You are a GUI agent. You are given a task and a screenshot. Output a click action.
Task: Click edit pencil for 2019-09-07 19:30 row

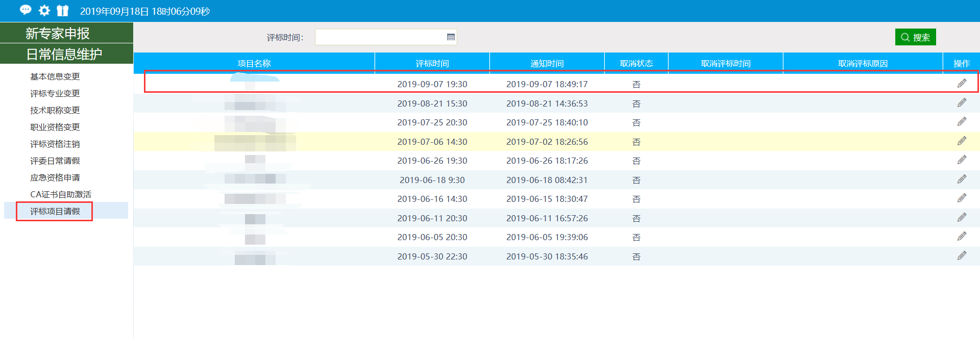coord(962,84)
